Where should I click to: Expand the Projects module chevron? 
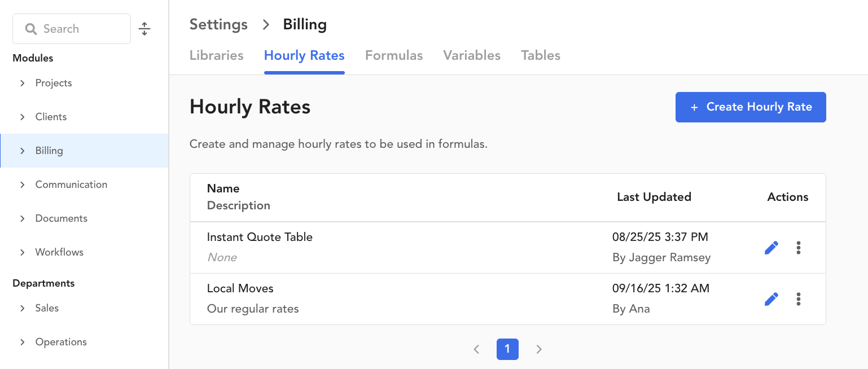[23, 83]
